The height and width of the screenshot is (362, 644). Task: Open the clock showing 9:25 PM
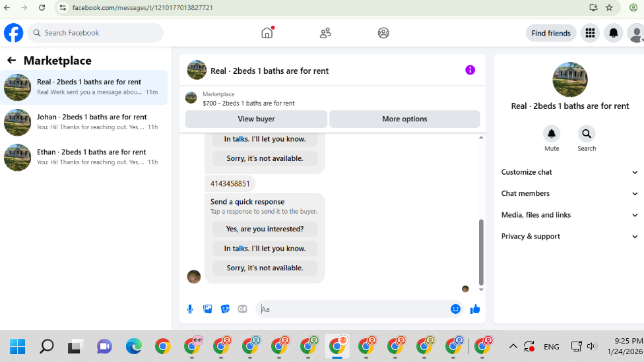(625, 346)
